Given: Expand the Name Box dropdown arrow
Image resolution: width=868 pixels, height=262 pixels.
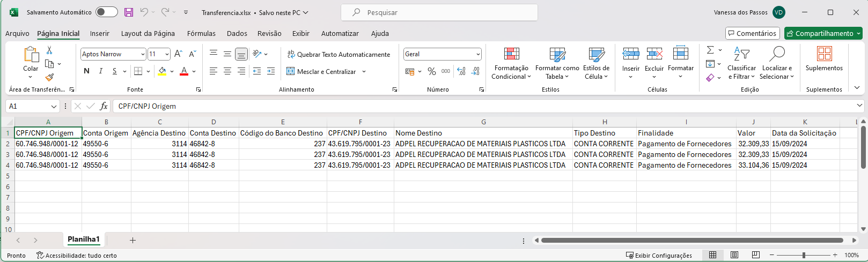Looking at the screenshot, I should coord(54,106).
